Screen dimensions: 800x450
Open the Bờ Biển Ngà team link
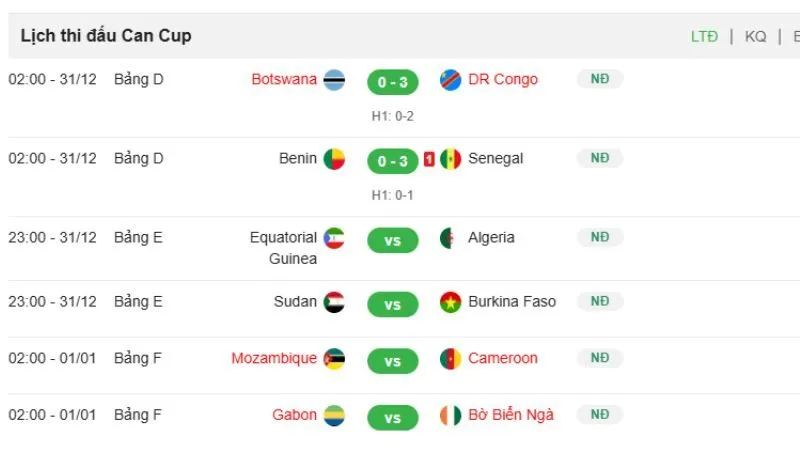click(x=510, y=415)
